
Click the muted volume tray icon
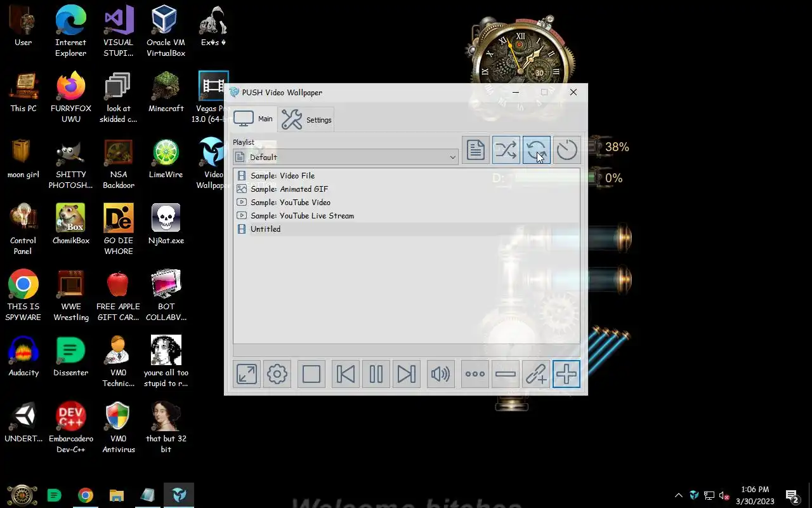(x=724, y=495)
